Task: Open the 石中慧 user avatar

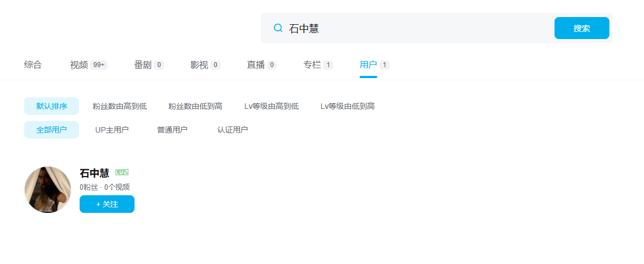Action: coord(48,190)
